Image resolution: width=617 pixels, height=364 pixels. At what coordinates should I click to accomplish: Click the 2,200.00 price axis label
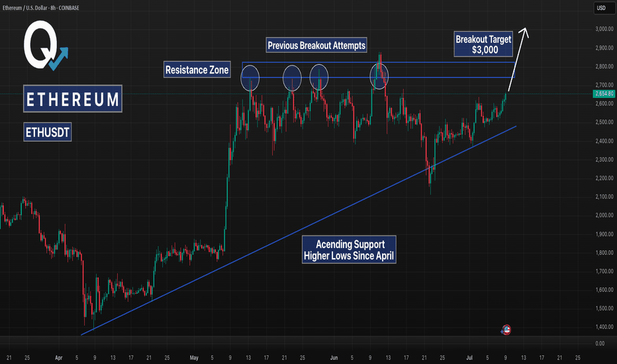pos(604,178)
